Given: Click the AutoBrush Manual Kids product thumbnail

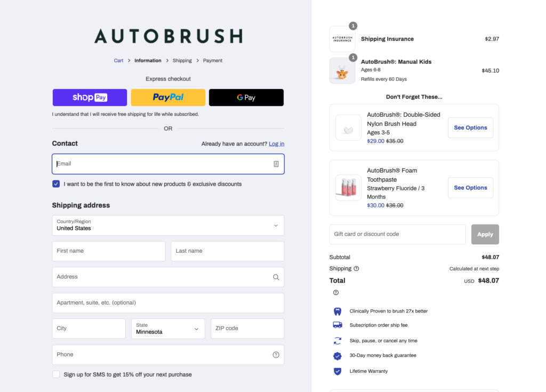Looking at the screenshot, I should pos(342,71).
